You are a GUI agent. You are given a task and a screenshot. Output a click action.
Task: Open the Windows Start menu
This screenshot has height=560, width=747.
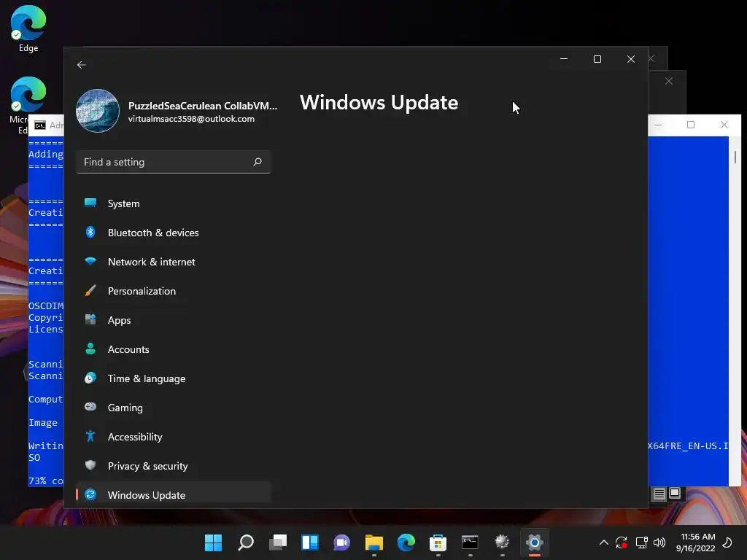214,542
